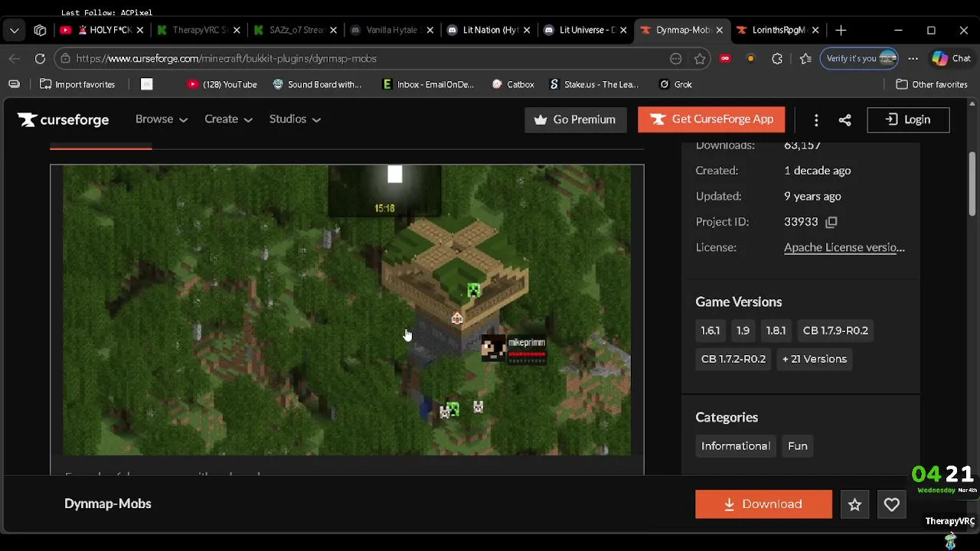Screen dimensions: 980x551
Task: Open the Stake.us bookmark
Action: (x=594, y=84)
